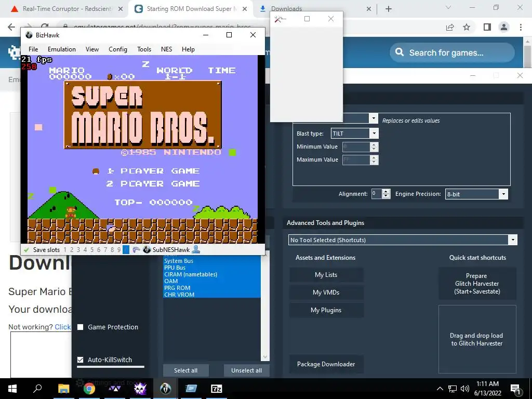Select the CHR VROM memory domain
The height and width of the screenshot is (399, 532).
tap(212, 295)
